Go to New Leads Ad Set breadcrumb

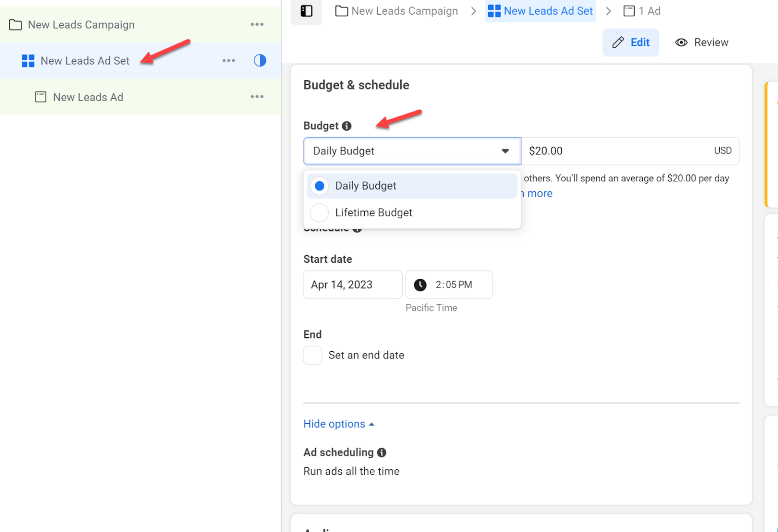pos(540,11)
